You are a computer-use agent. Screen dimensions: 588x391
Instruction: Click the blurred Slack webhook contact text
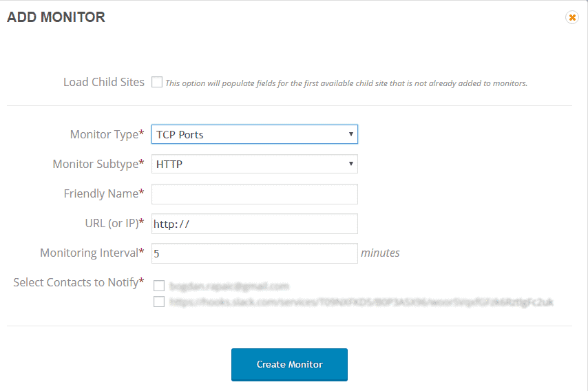click(x=361, y=302)
